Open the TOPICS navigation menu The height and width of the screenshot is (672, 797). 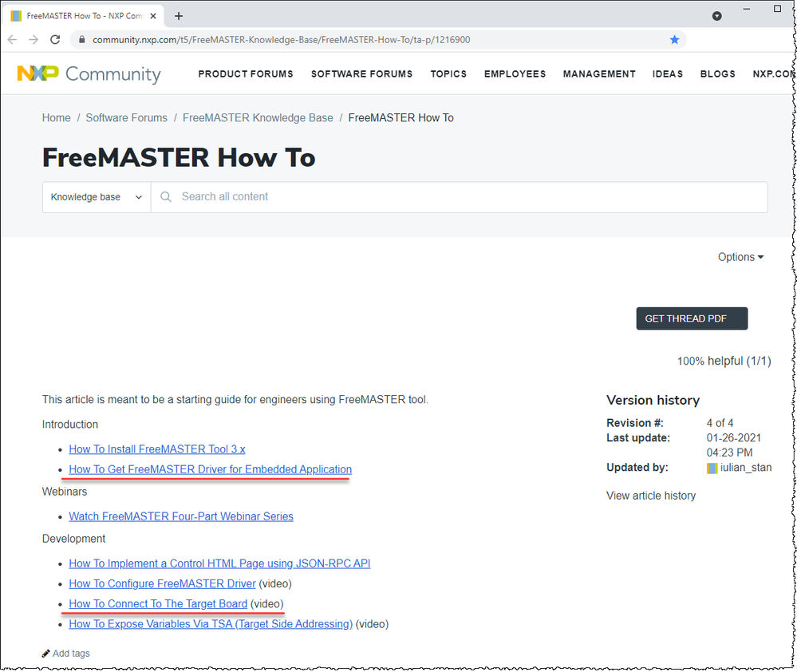(448, 73)
